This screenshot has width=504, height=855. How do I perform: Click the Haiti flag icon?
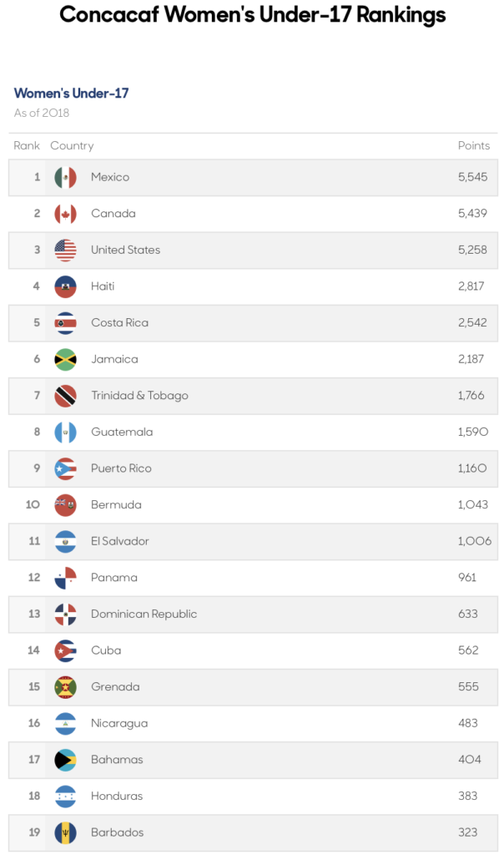pos(65,287)
